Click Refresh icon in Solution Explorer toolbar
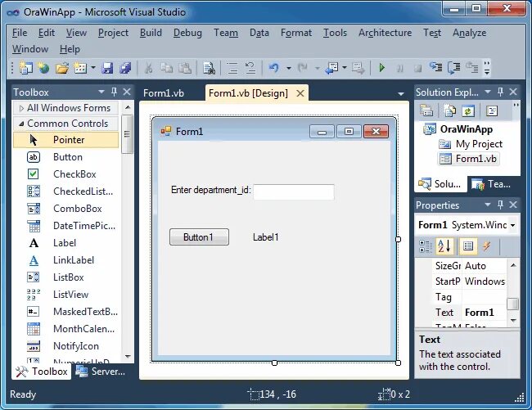The height and width of the screenshot is (410, 532). click(468, 111)
